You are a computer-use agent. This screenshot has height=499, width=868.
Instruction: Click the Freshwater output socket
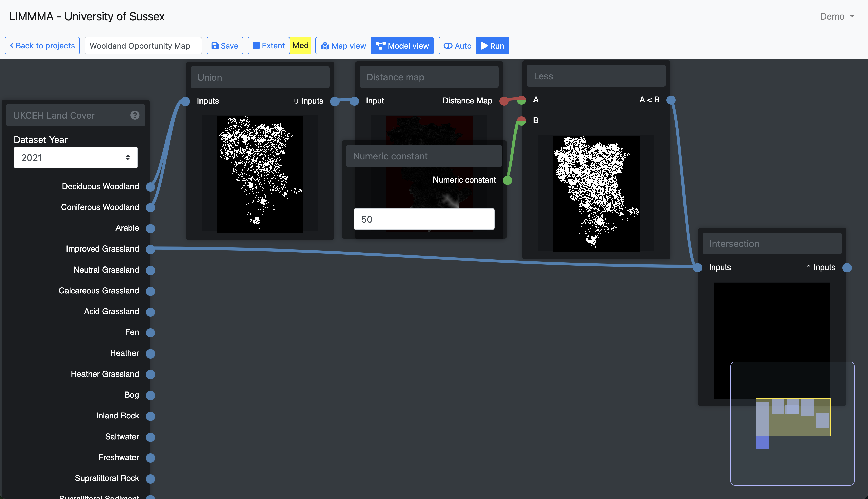click(151, 458)
